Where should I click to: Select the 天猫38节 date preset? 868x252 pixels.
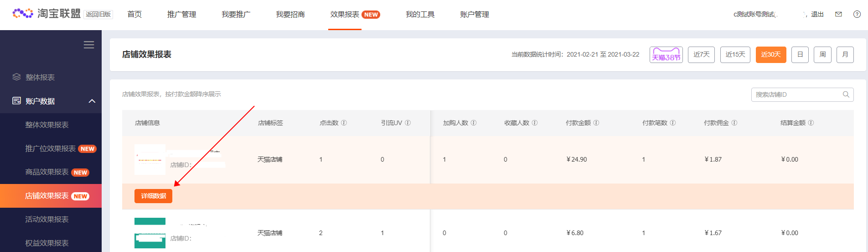click(x=666, y=55)
